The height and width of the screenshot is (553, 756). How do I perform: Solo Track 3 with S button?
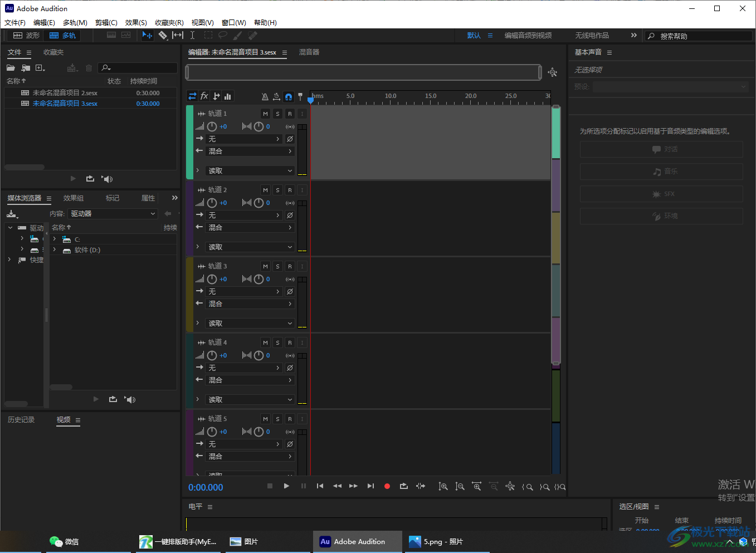(x=277, y=266)
